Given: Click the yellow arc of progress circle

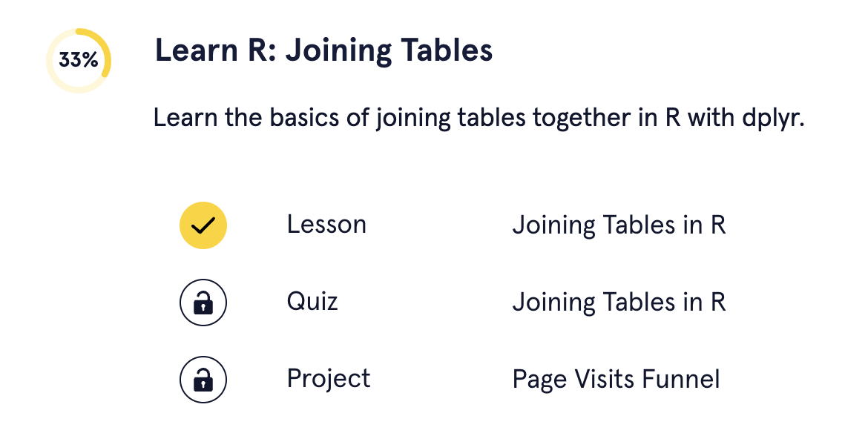Looking at the screenshot, I should coord(108,52).
